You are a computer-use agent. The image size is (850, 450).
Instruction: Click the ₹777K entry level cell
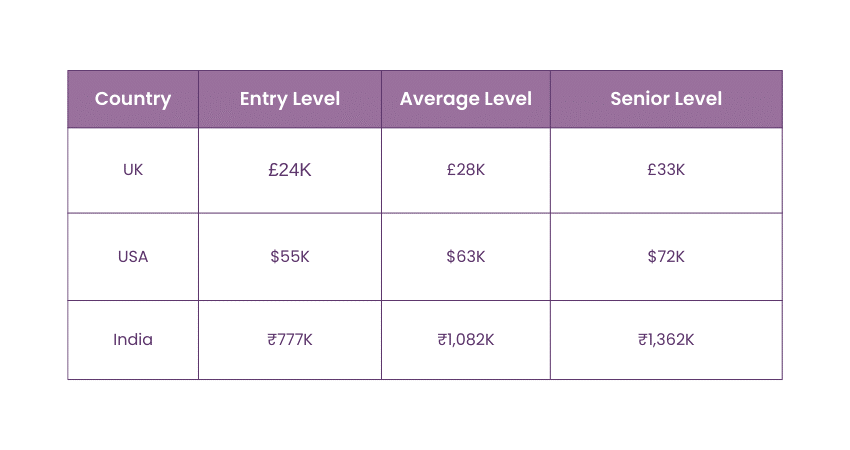point(290,340)
